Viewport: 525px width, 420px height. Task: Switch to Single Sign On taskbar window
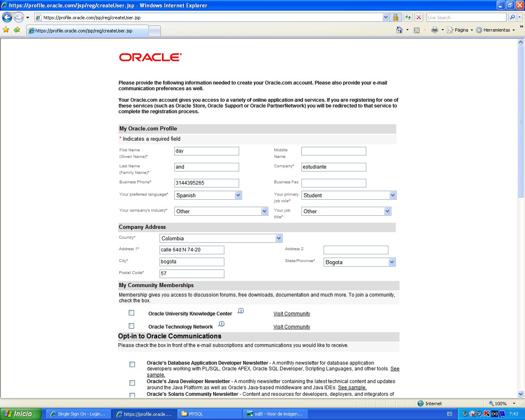(x=78, y=414)
